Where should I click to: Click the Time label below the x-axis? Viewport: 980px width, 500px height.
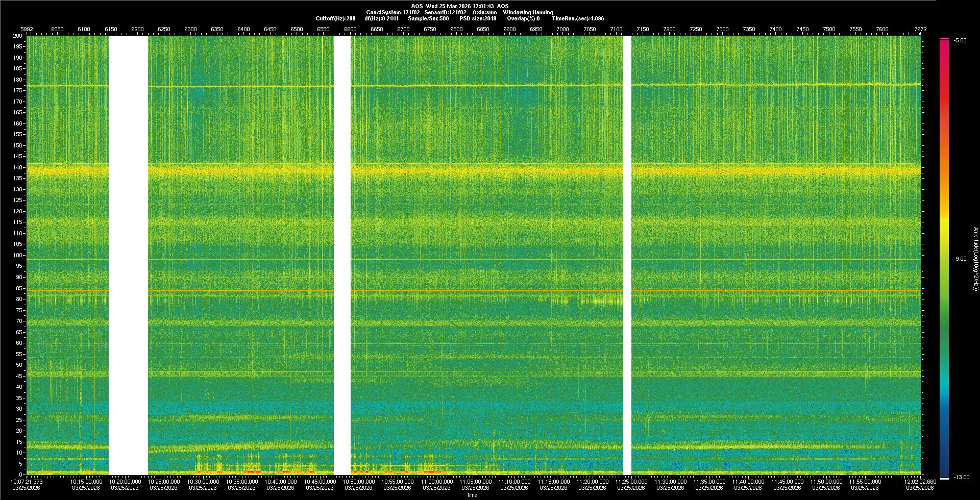(x=472, y=495)
